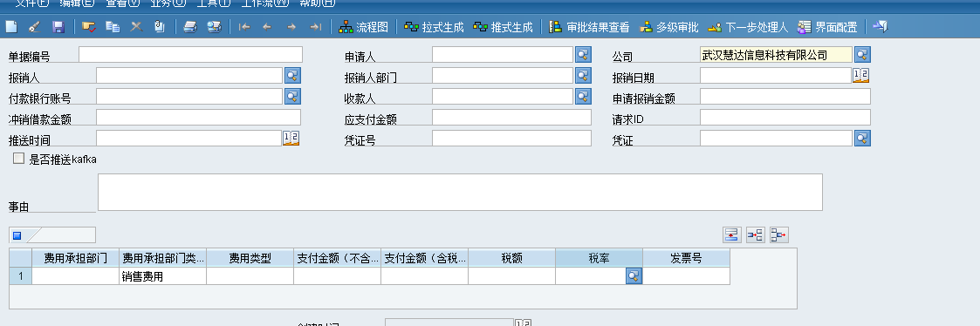Create a new document with the blank-page icon

click(11, 27)
